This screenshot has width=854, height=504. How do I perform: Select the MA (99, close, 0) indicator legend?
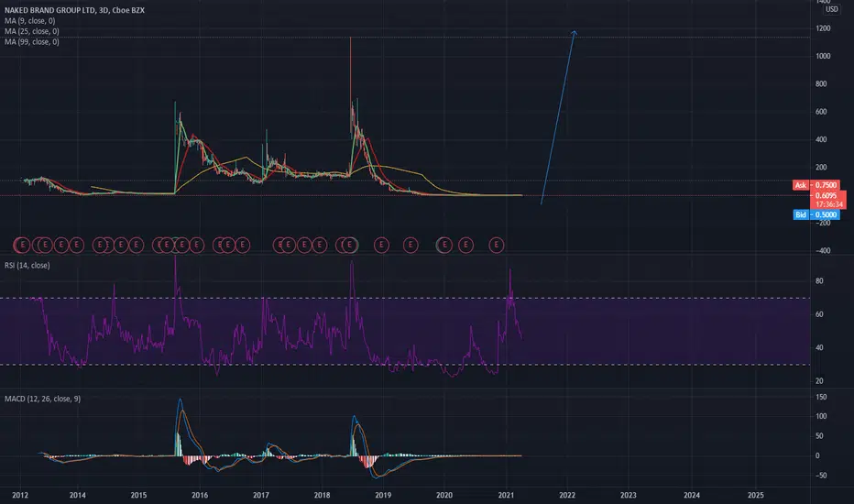[x=31, y=41]
